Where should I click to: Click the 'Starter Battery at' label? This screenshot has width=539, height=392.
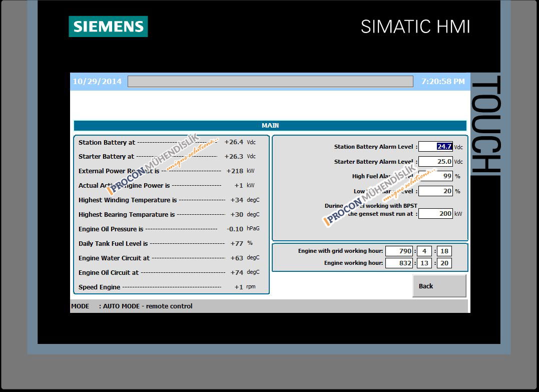pyautogui.click(x=106, y=157)
